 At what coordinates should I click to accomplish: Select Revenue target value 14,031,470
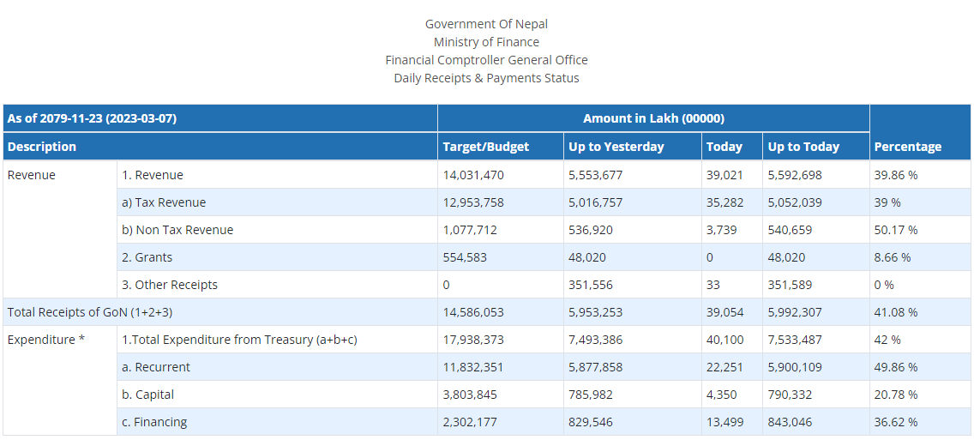[x=473, y=175]
